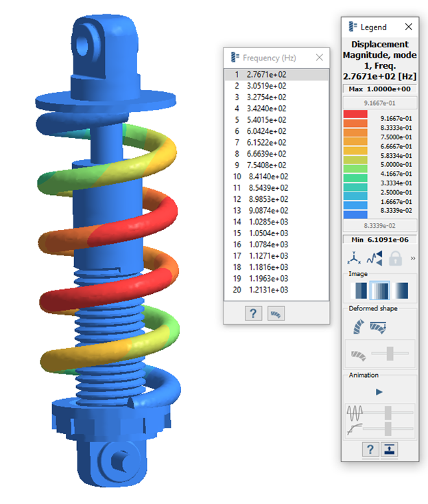Select mode 8 frequency 6.6639e+02
The image size is (428, 504).
pyautogui.click(x=276, y=154)
